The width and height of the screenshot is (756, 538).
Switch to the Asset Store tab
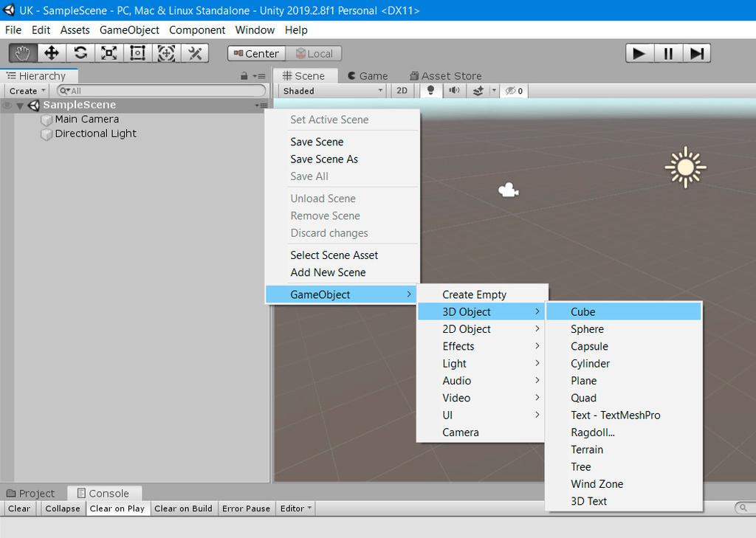tap(445, 76)
